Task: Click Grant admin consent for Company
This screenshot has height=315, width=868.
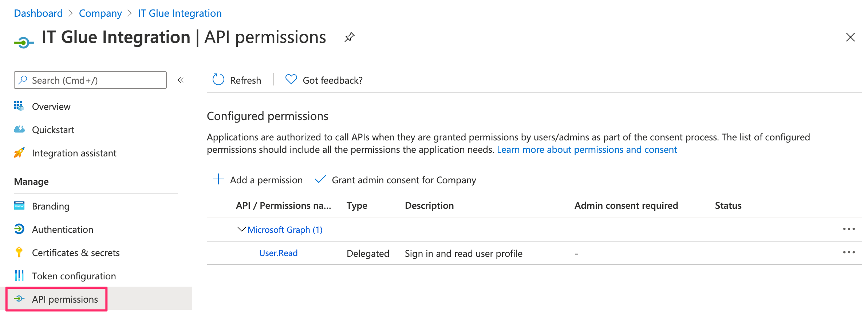Action: tap(404, 180)
